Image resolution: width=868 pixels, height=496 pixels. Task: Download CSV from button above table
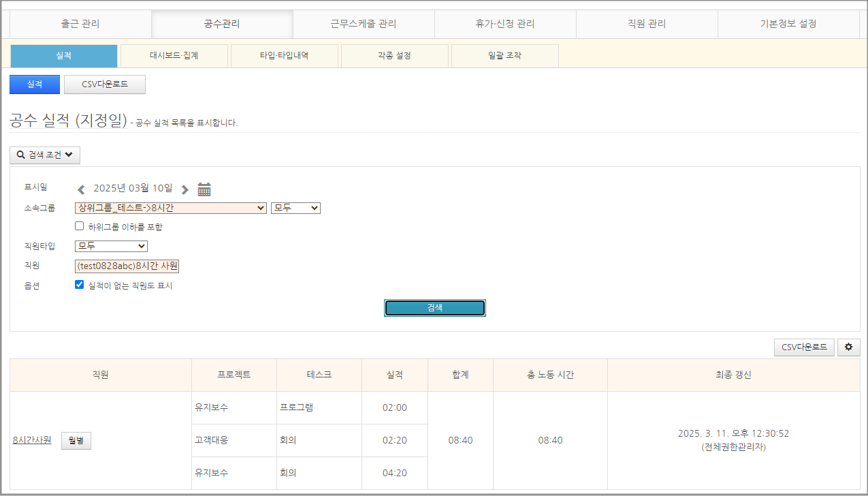coord(804,347)
